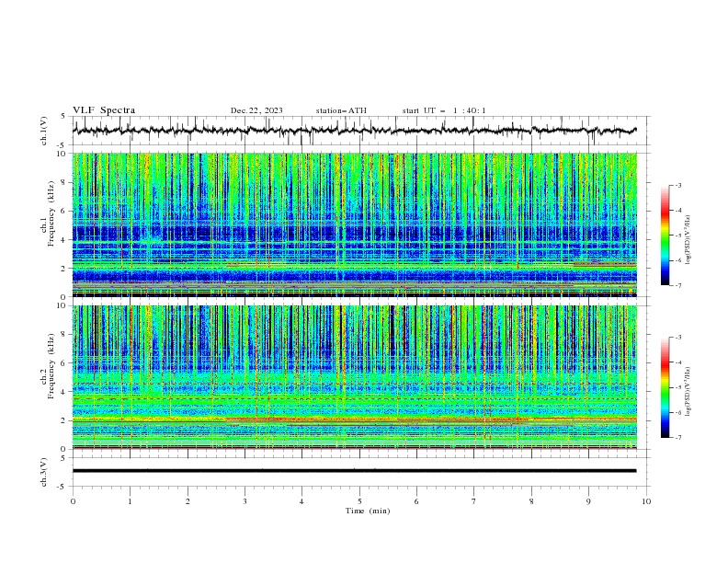Click time axis tick label "1"
This screenshot has height=563, width=728.
(x=131, y=501)
